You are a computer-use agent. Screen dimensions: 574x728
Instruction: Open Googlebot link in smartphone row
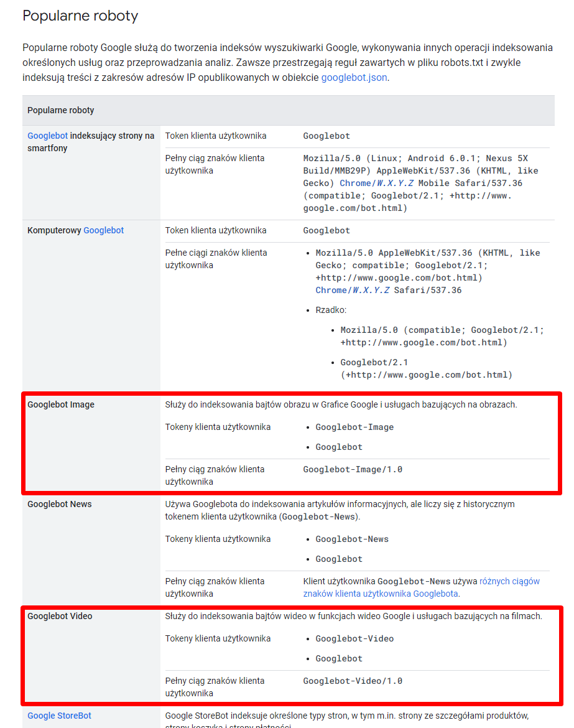tap(47, 136)
